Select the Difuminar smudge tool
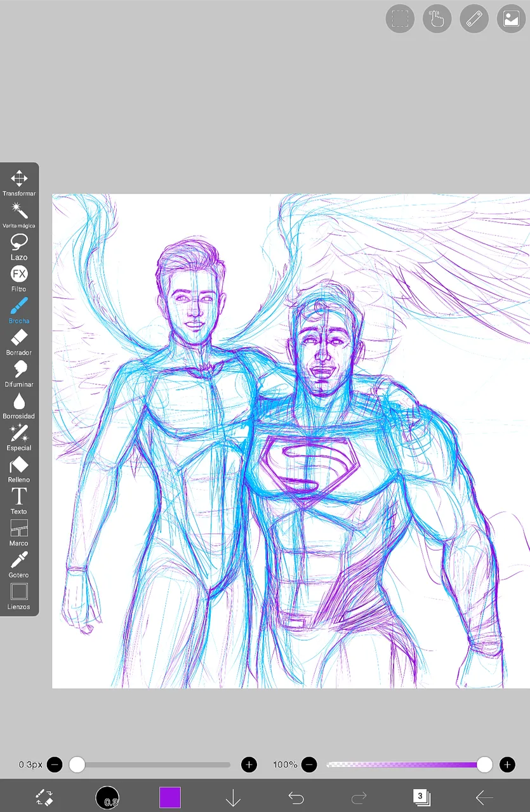The width and height of the screenshot is (530, 812). pyautogui.click(x=19, y=373)
